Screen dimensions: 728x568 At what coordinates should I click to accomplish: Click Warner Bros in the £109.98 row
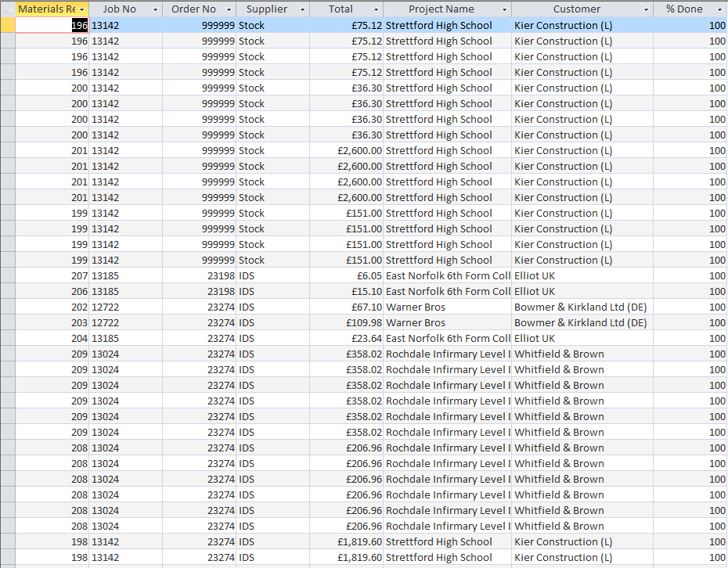[416, 322]
